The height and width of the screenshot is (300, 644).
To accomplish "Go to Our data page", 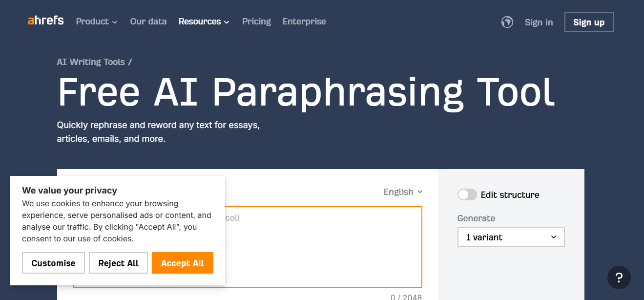I will click(x=148, y=21).
